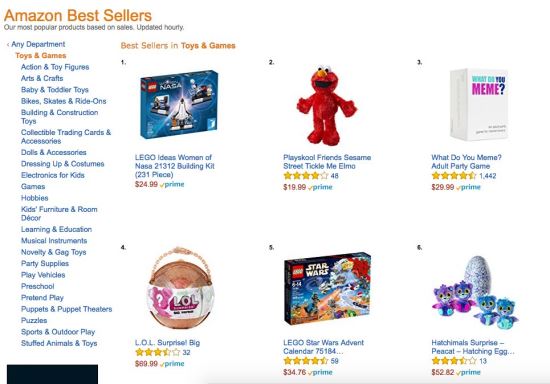The height and width of the screenshot is (384, 550).
Task: Select the Toys & Games category heading
Action: pos(41,55)
